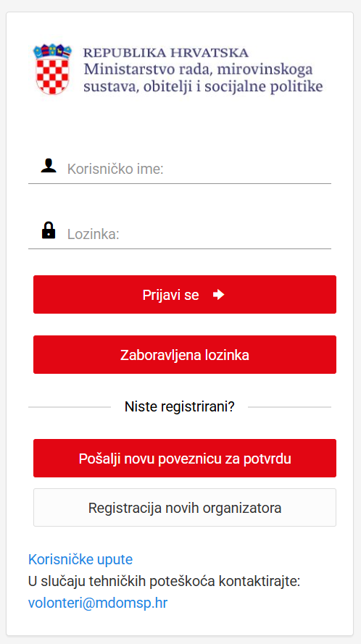
Task: Click the volonteri@mdomsp.hr email link
Action: tap(98, 603)
